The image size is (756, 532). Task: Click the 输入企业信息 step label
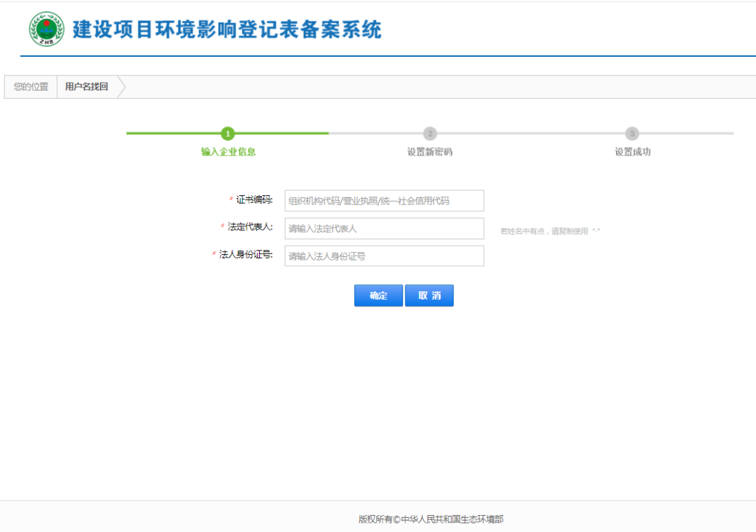tap(229, 151)
